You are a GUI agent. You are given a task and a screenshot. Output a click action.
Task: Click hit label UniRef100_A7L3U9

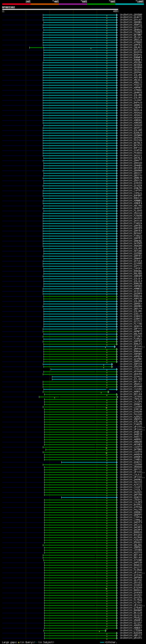tap(131, 379)
